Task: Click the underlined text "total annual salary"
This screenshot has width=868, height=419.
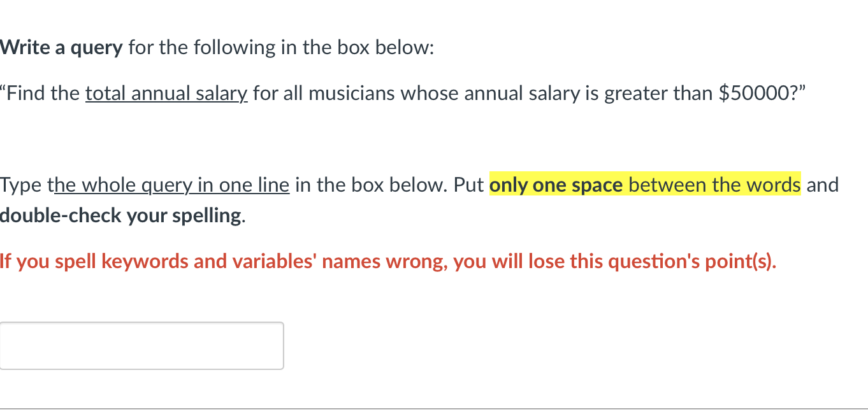Action: tap(166, 93)
